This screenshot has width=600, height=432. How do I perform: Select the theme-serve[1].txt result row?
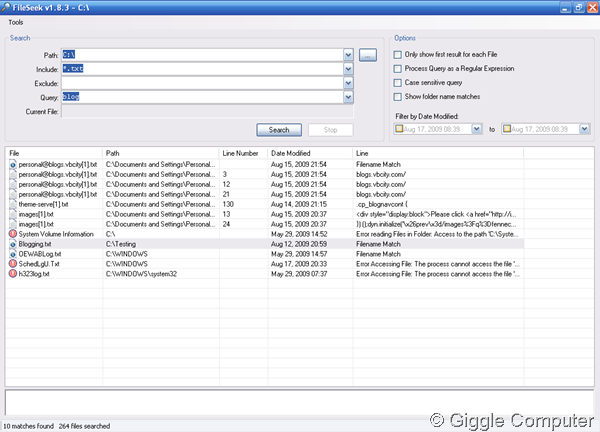[265, 204]
